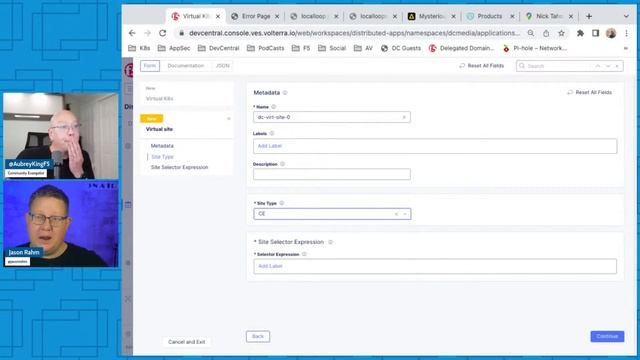Screen dimensions: 640x360
Task: Open the Delegated Domain bookmark
Action: pyautogui.click(x=462, y=48)
